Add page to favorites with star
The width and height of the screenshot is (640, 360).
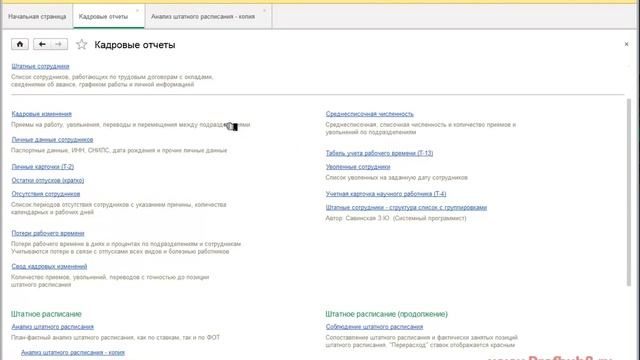pos(82,44)
